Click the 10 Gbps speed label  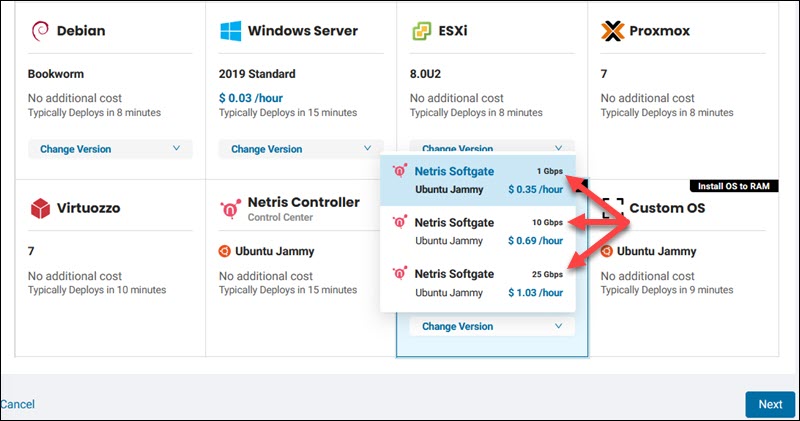pos(547,222)
